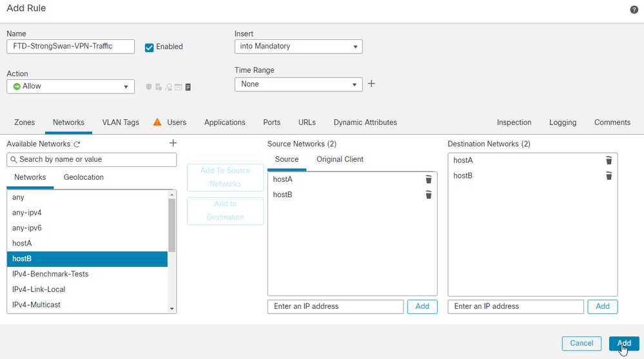Select the Source sub-tab
The image size is (644, 359).
pos(287,159)
